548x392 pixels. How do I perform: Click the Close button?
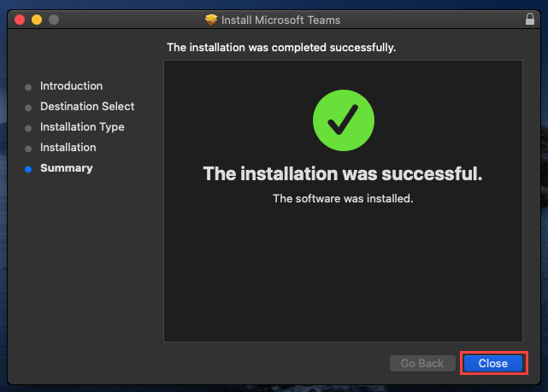pyautogui.click(x=493, y=363)
